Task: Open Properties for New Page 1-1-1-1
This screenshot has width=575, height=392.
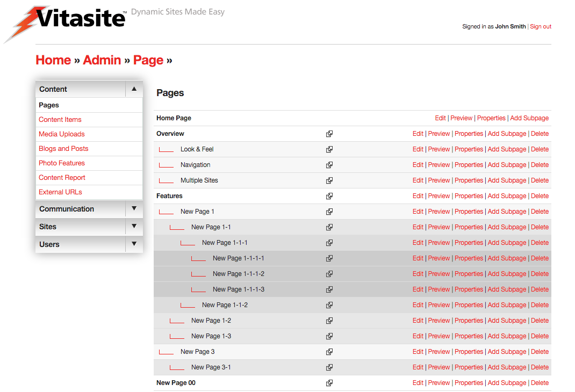Action: pyautogui.click(x=469, y=258)
